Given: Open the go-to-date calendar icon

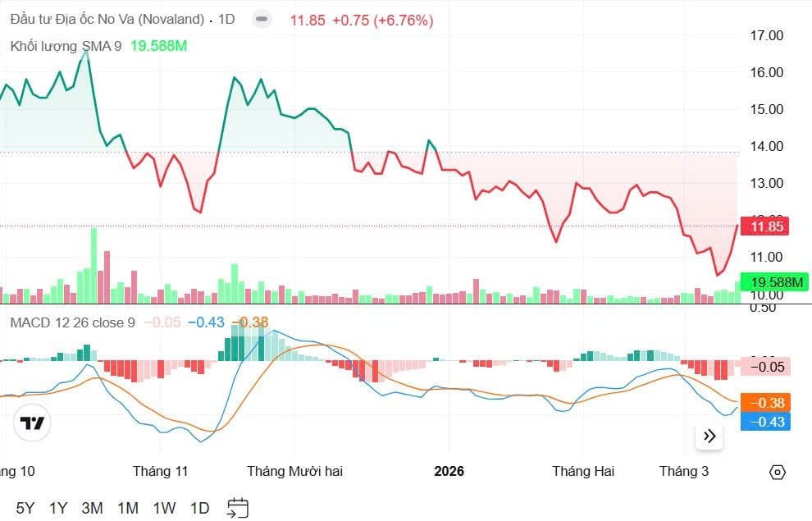Looking at the screenshot, I should click(238, 508).
